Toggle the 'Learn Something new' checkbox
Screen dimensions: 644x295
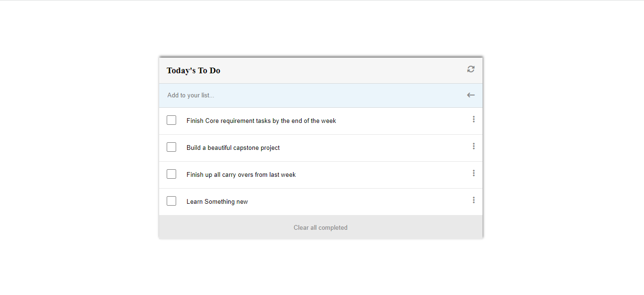pos(171,201)
